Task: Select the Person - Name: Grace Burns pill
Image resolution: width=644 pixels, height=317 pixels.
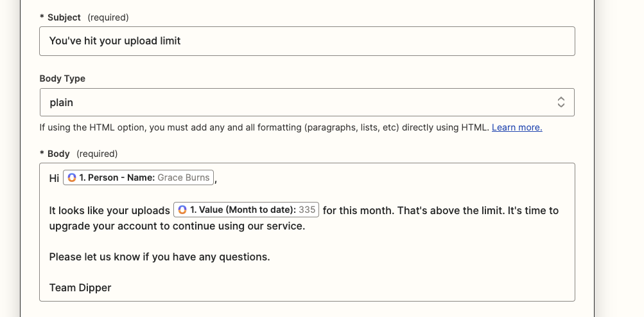Action: (139, 177)
